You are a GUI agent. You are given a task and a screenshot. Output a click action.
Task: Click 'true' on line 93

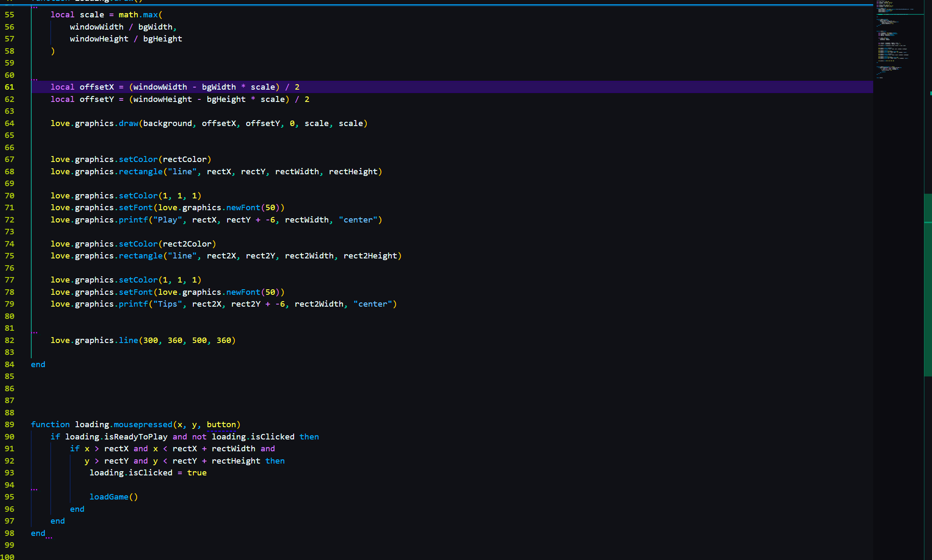point(197,473)
